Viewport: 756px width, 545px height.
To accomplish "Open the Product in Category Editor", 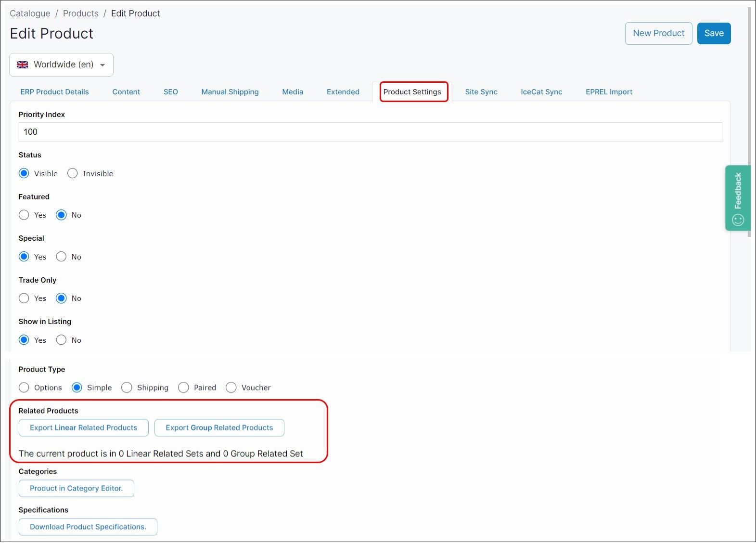I will pos(76,488).
